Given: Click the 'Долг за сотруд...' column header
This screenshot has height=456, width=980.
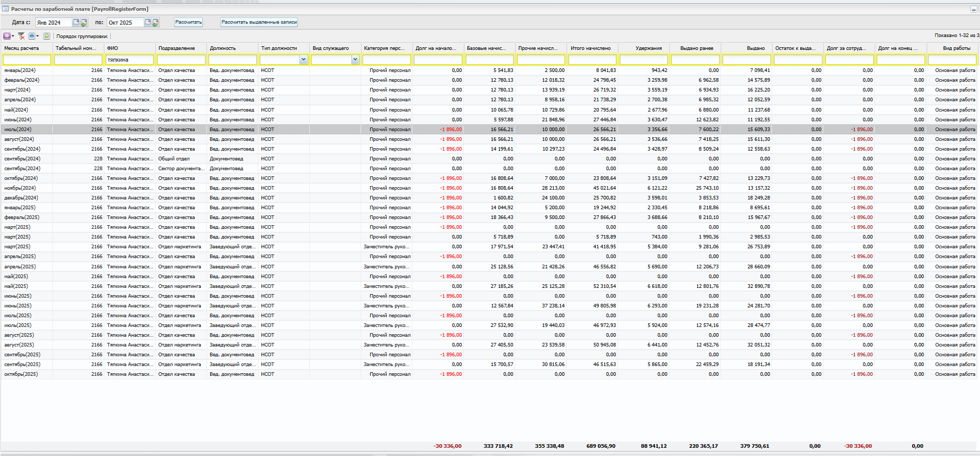Looking at the screenshot, I should click(849, 48).
